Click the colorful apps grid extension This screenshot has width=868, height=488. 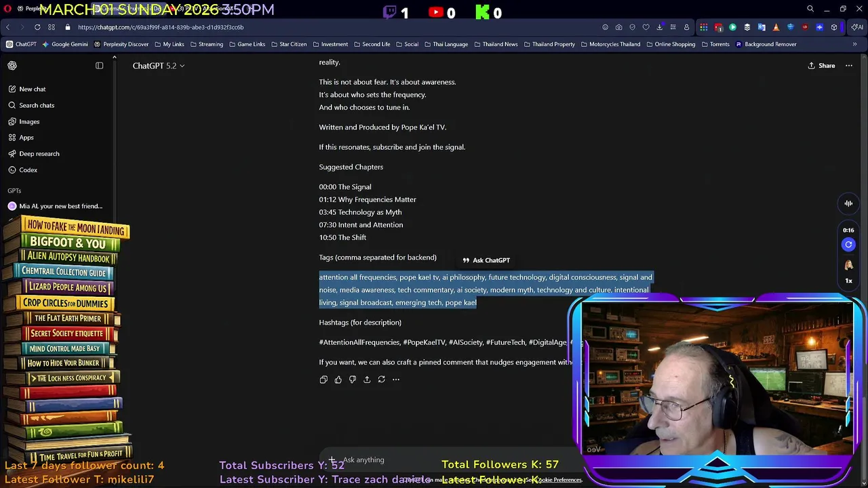704,27
